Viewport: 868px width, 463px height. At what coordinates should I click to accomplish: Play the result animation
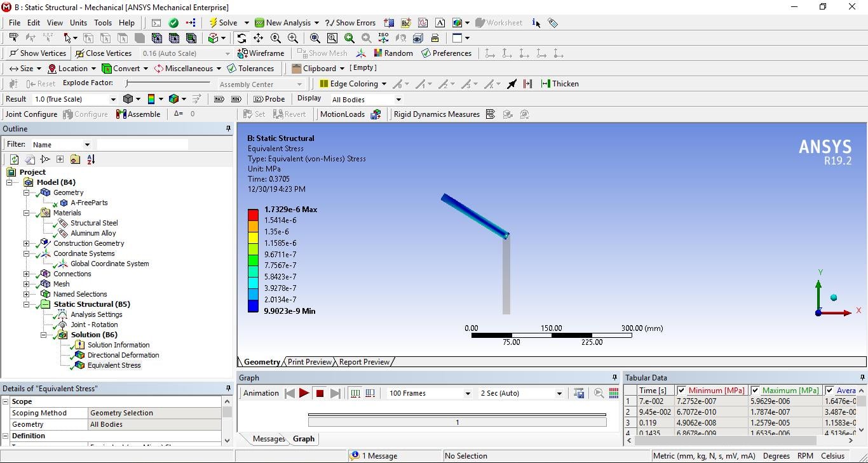tap(304, 393)
